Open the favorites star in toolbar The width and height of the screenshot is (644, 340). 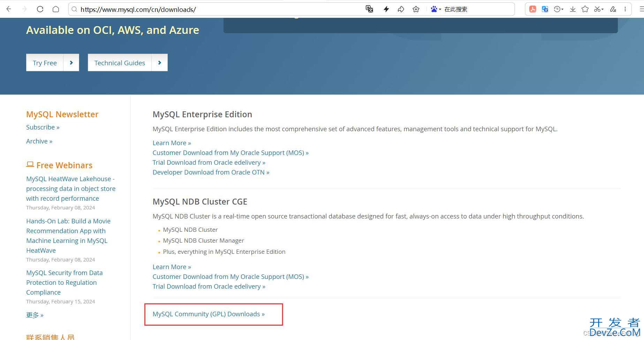tap(585, 9)
